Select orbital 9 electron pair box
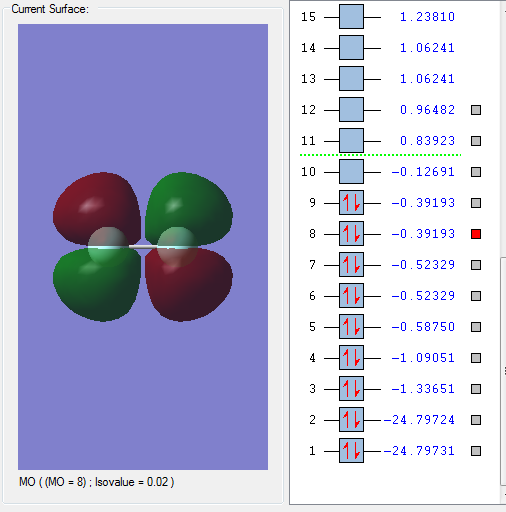This screenshot has height=512, width=506. coord(351,203)
